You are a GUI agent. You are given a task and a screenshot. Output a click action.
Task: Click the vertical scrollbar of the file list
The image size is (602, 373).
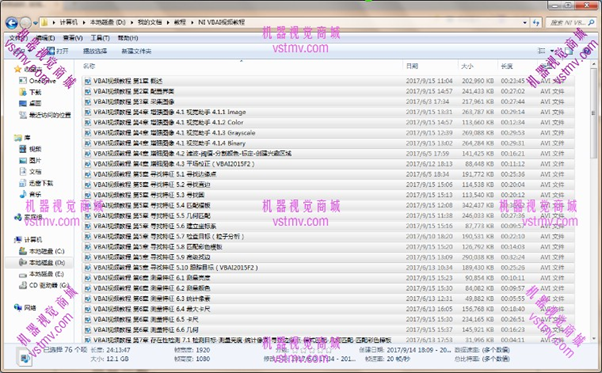pyautogui.click(x=594, y=201)
